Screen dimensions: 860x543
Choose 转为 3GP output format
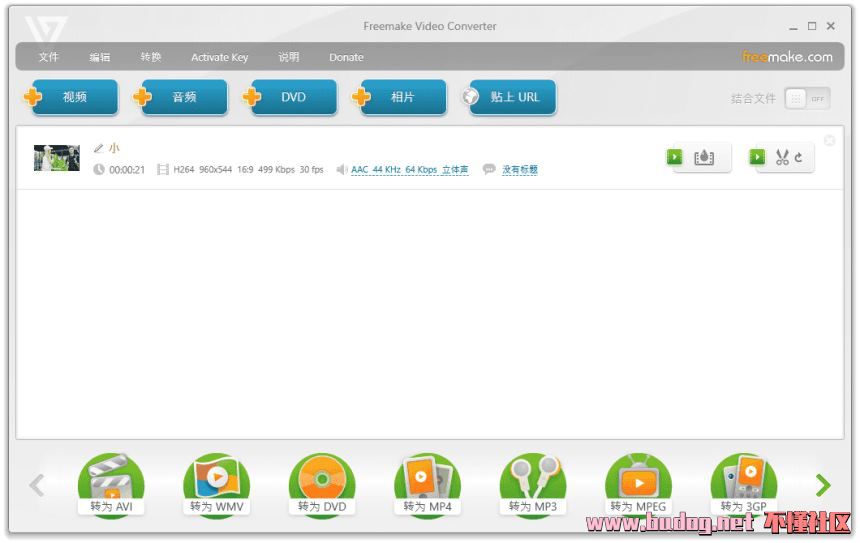click(744, 485)
